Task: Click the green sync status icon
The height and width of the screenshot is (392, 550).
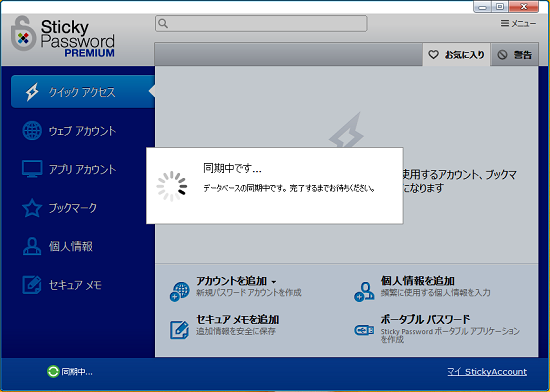Action: 53,372
